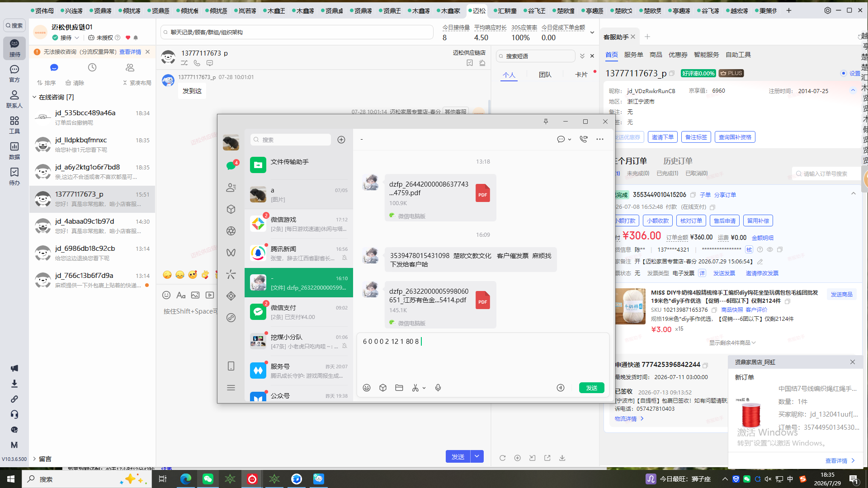This screenshot has height=488, width=868.
Task: Open 数据 in the workbench sidebar
Action: coord(14,150)
